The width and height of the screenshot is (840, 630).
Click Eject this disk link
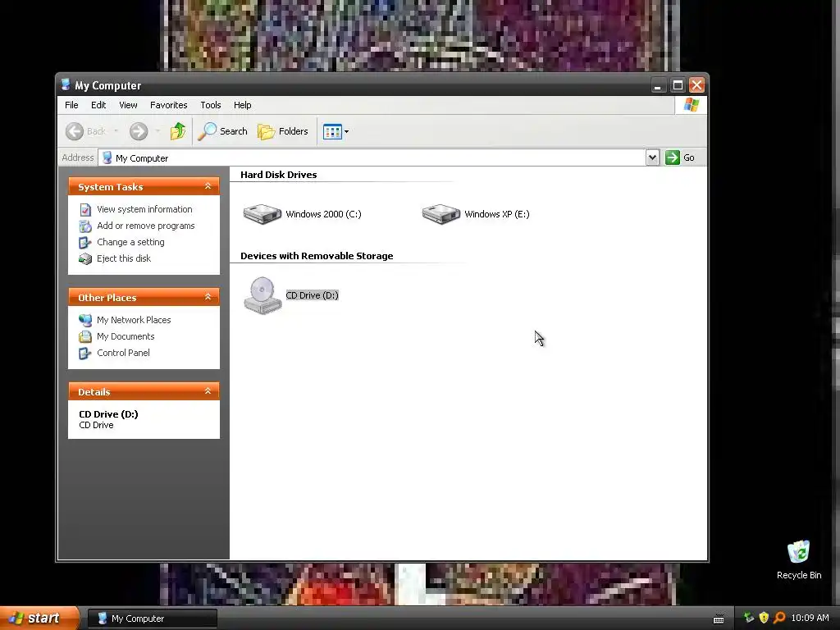pos(124,258)
